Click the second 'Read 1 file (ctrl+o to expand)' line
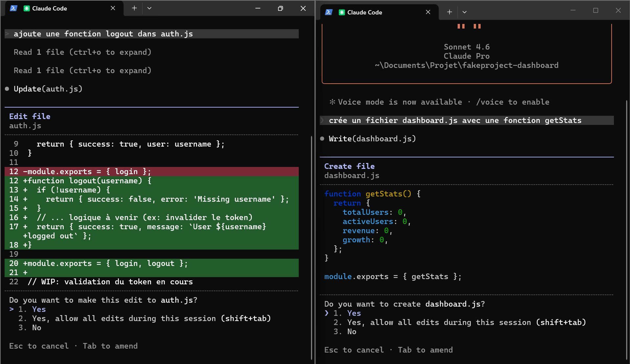This screenshot has width=630, height=364. point(82,71)
